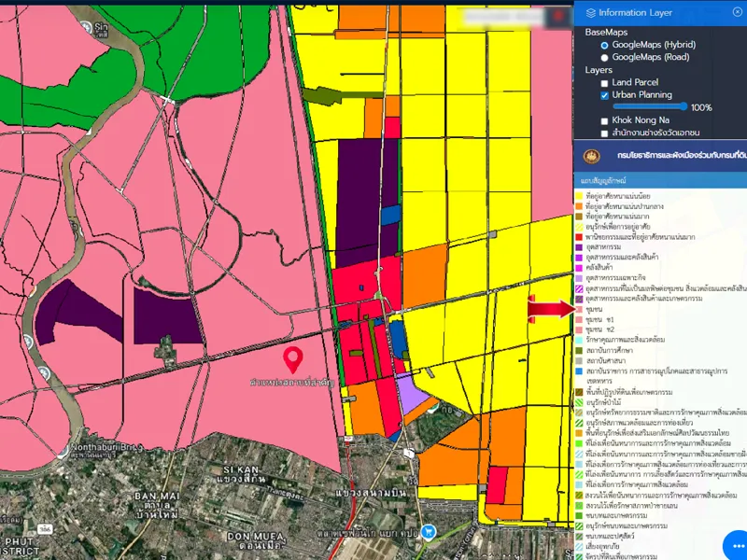Image resolution: width=747 pixels, height=560 pixels.
Task: Open the blue three-dots floating menu button
Action: coord(737,547)
